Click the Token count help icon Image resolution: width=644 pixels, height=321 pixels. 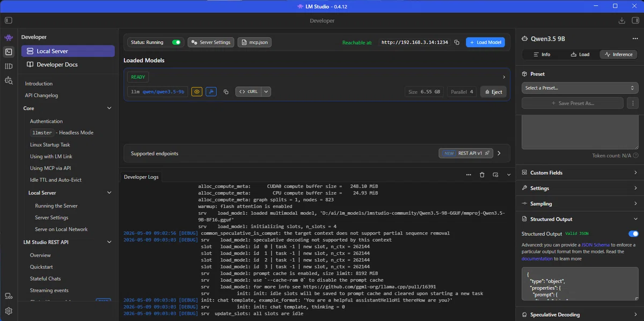[635, 155]
